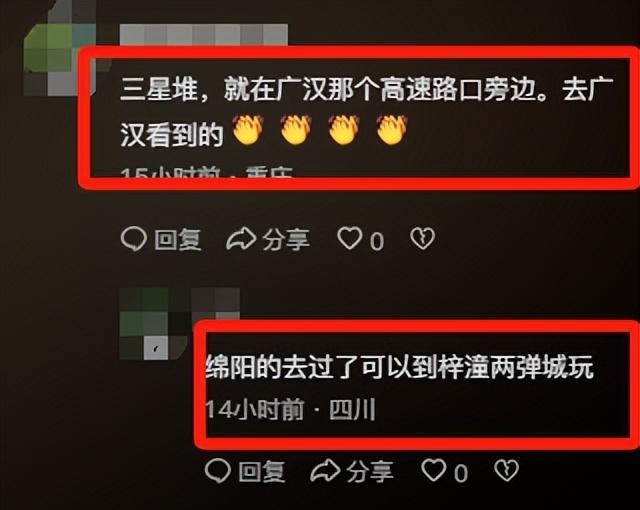Open the first commenter's blurred username
This screenshot has width=640, height=510.
click(x=204, y=35)
